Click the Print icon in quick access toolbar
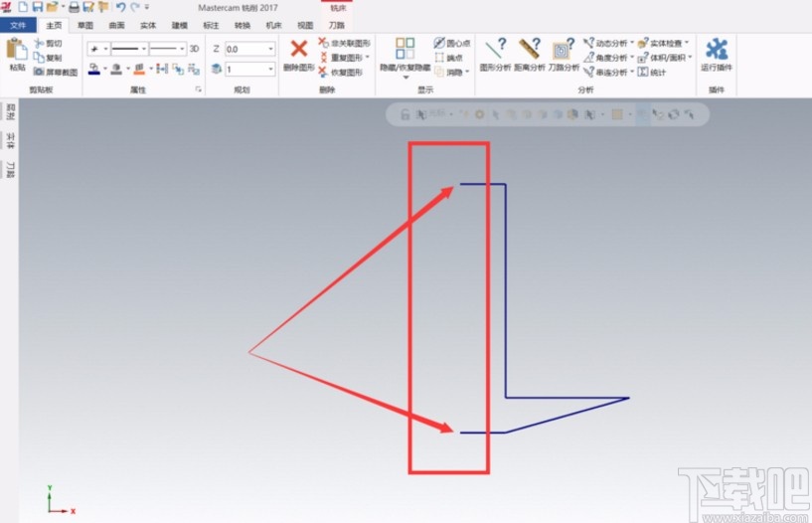812x523 pixels. coord(75,7)
